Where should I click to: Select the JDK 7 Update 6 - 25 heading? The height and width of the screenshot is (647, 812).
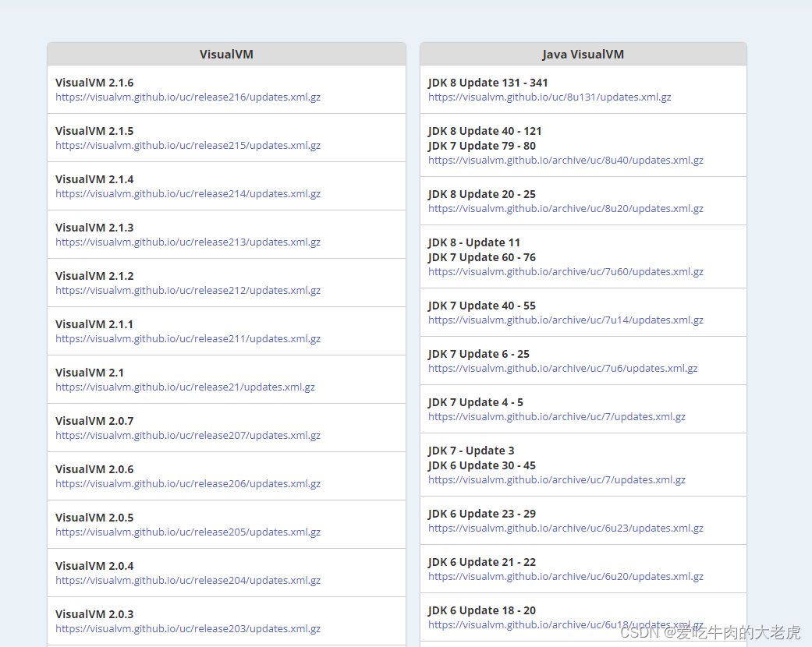(478, 354)
